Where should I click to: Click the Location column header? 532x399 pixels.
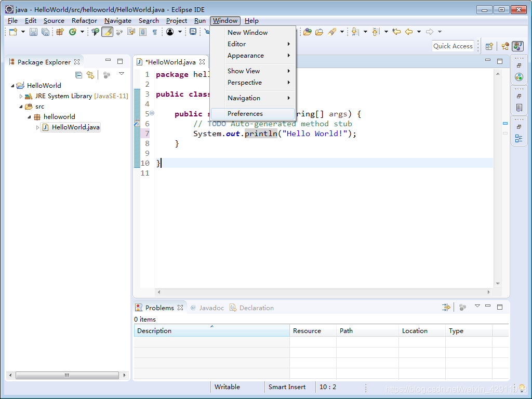pos(422,331)
